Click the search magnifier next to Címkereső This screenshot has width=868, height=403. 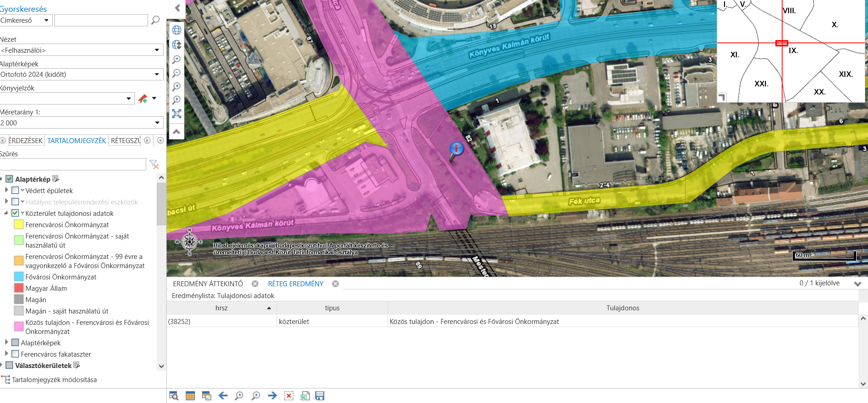click(x=155, y=20)
